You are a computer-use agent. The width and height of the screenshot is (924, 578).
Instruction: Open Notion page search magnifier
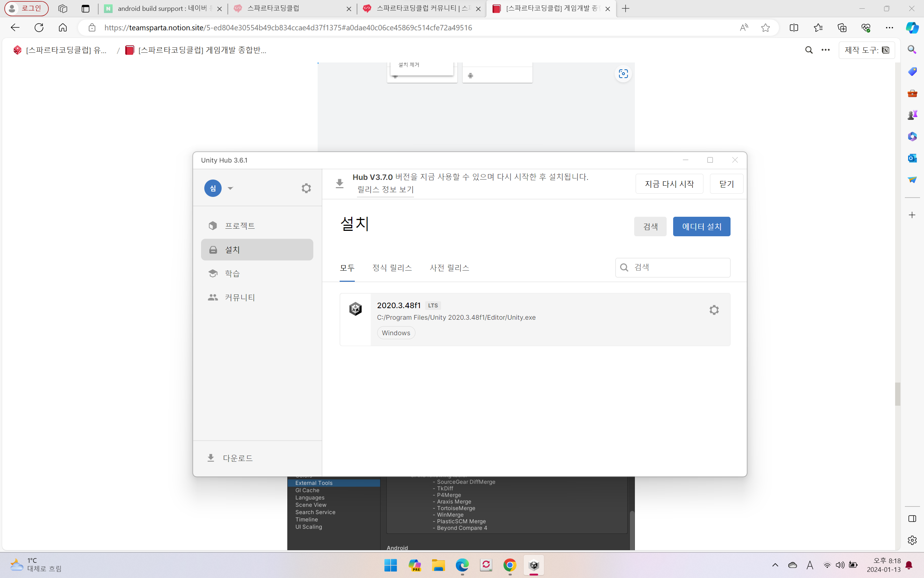click(809, 50)
